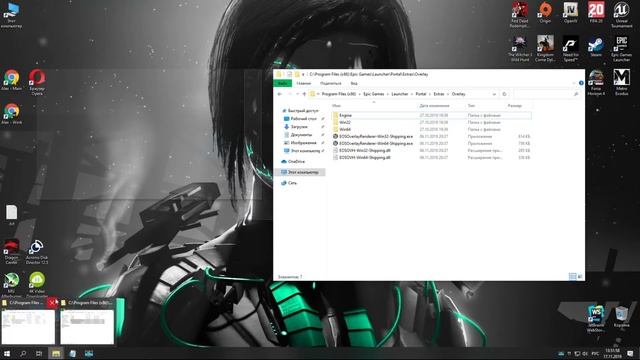Navigate to Program Files (x86) in the breadcrumb
Screen dimensions: 640x360
click(x=338, y=94)
